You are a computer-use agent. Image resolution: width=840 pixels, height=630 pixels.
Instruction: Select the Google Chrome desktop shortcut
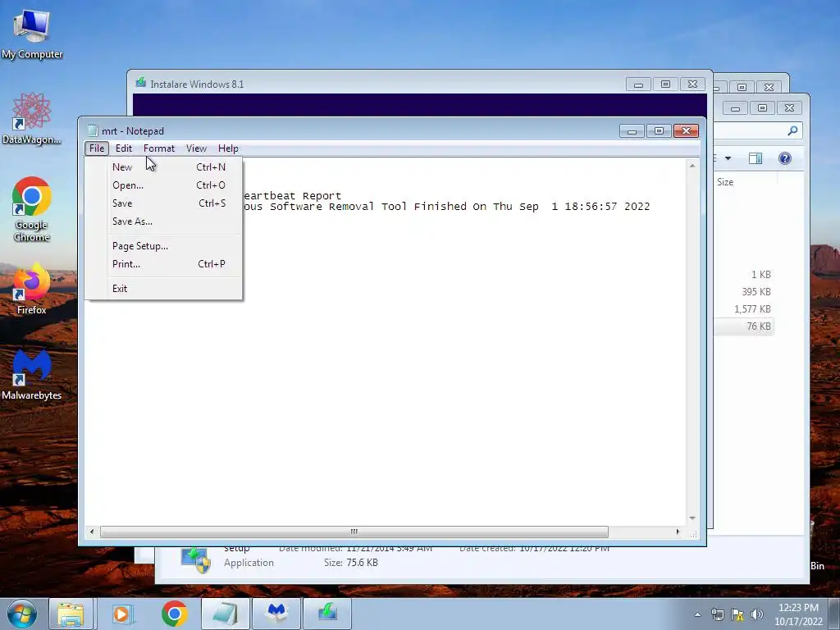pyautogui.click(x=32, y=209)
